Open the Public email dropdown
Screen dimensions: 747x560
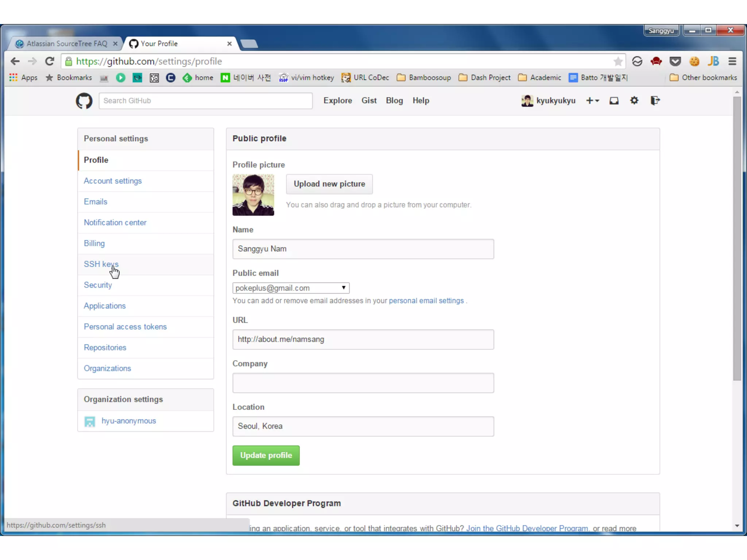coord(291,288)
